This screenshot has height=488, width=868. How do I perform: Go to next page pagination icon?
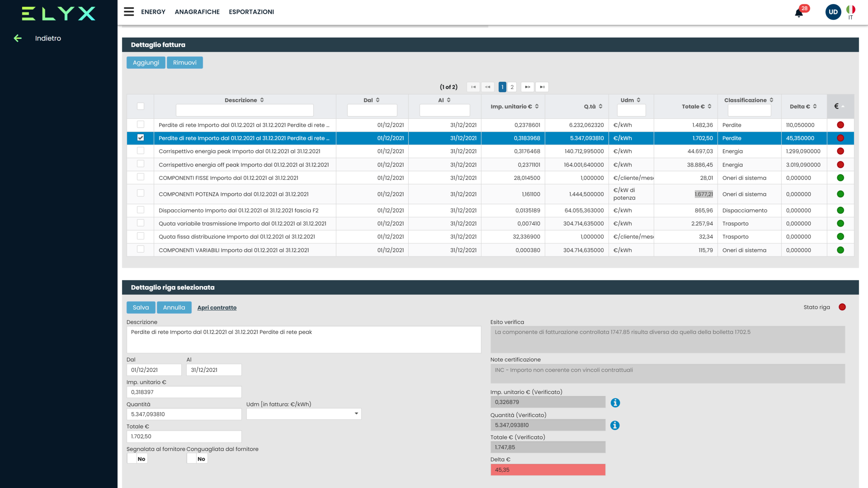point(527,87)
